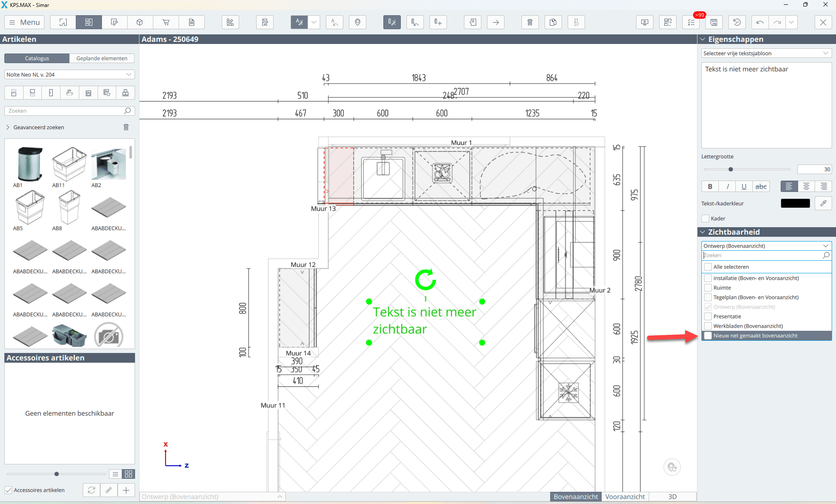Open the Menu button
The width and height of the screenshot is (836, 504).
(x=24, y=22)
